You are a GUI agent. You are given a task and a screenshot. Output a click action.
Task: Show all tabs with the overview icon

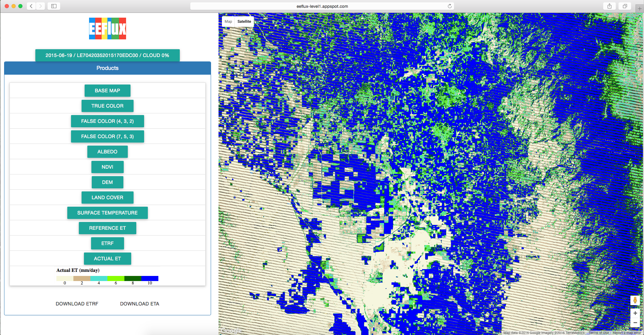625,6
